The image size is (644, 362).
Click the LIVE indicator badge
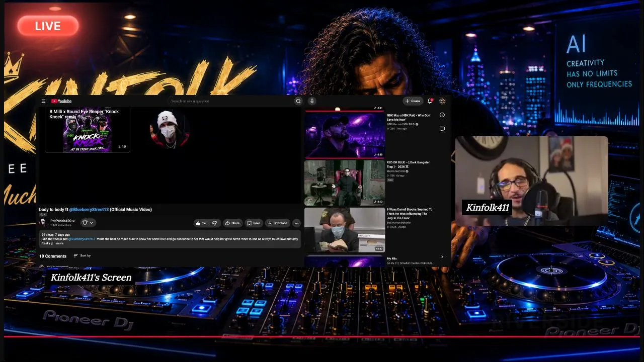click(x=48, y=26)
